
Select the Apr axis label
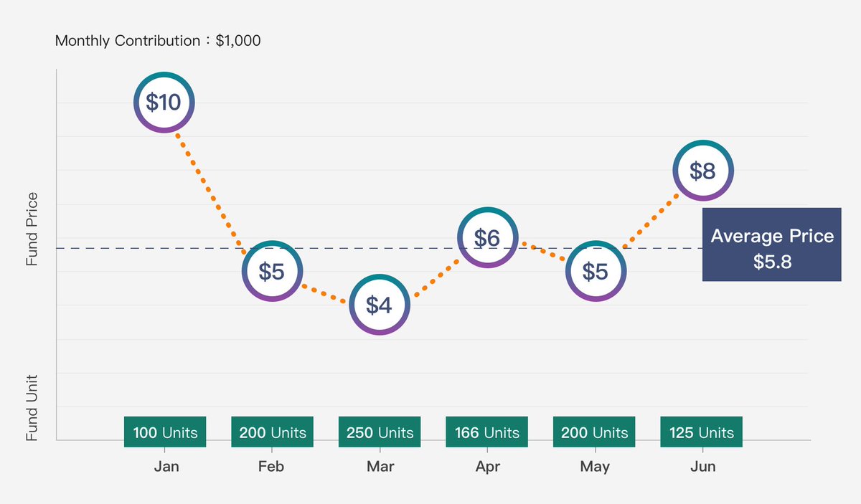point(488,467)
